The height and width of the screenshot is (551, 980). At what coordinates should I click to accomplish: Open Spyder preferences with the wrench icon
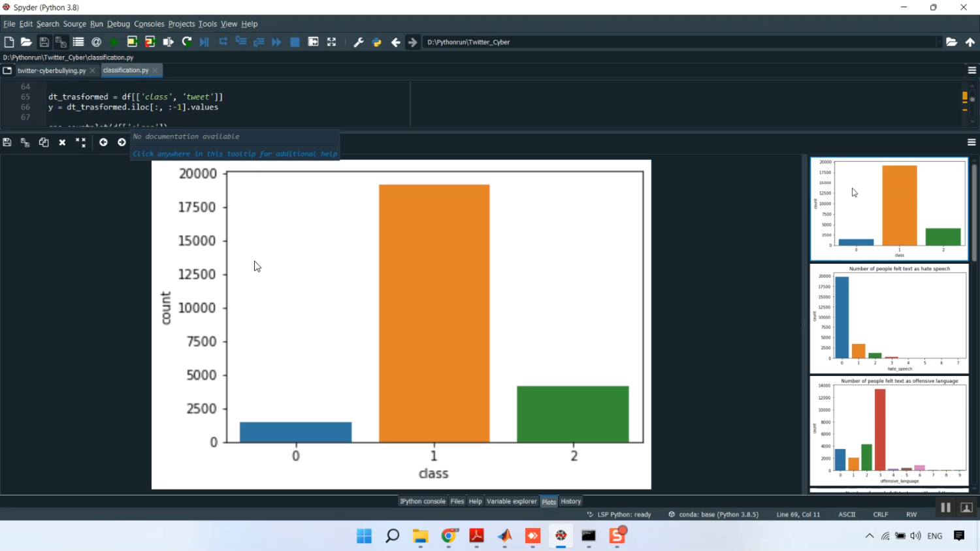coord(359,42)
